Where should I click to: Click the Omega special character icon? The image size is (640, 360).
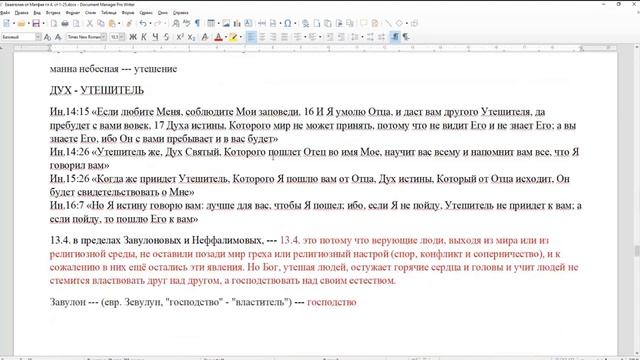click(288, 23)
